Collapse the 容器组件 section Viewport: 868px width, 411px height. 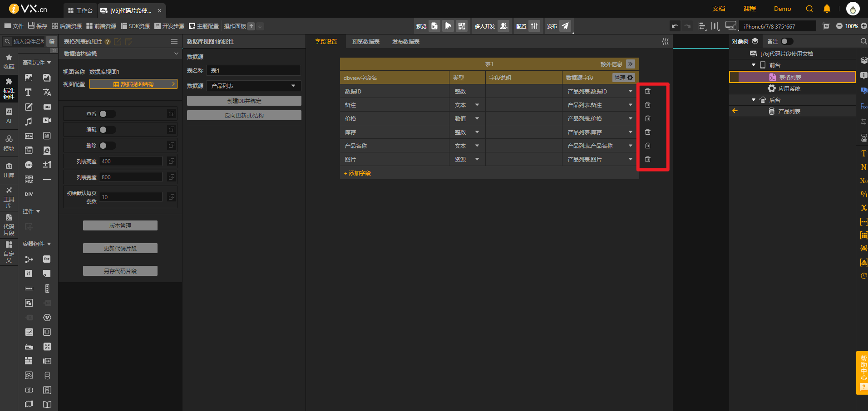coord(49,244)
